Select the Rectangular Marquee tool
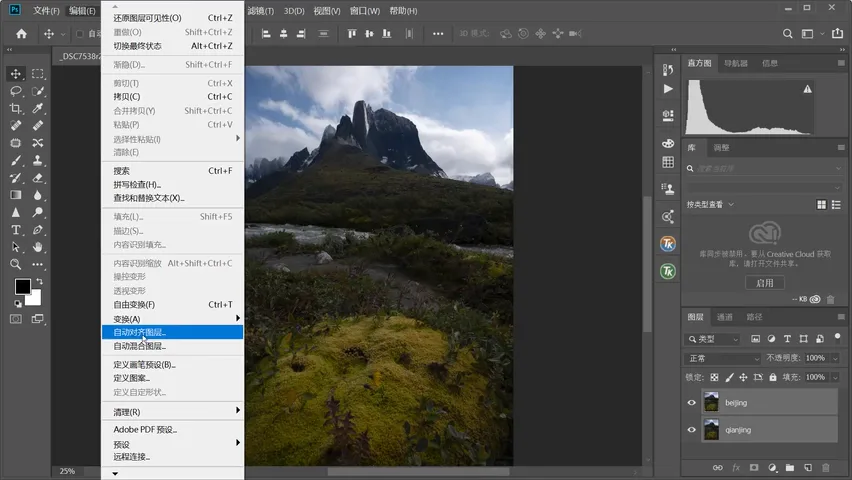The image size is (852, 480). pyautogui.click(x=37, y=73)
